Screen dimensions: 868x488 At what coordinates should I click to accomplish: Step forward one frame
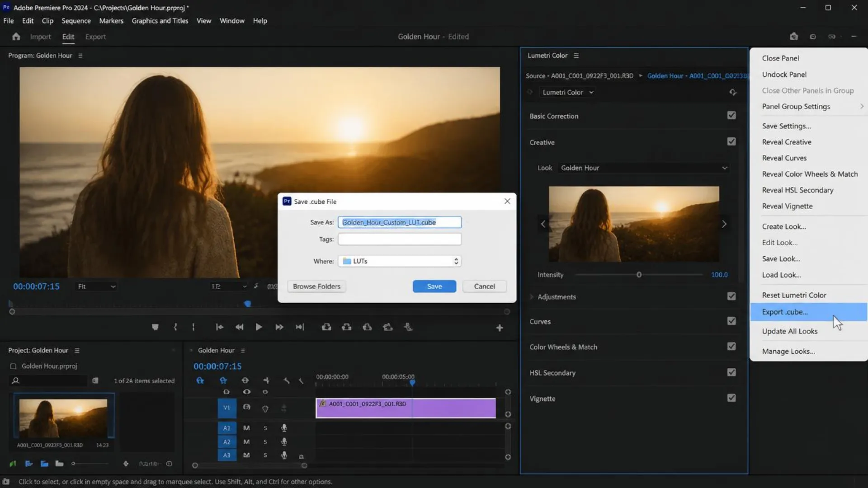[279, 327]
